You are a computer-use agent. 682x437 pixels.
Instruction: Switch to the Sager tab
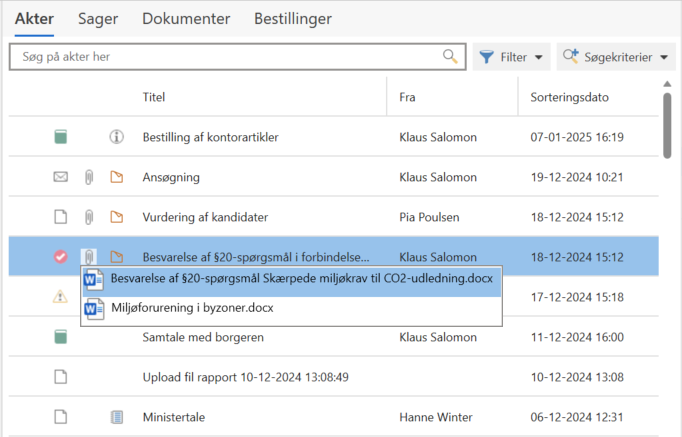98,19
